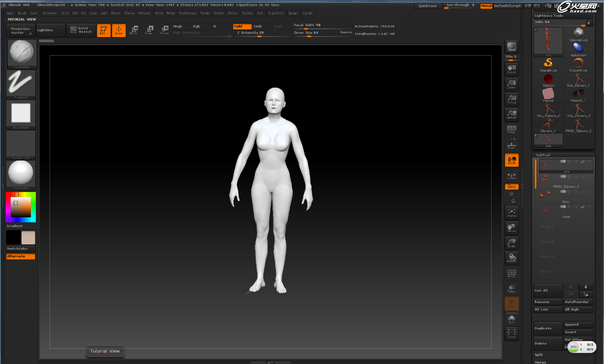Image resolution: width=604 pixels, height=364 pixels.
Task: Toggle Local transformations
Action: coord(512,160)
